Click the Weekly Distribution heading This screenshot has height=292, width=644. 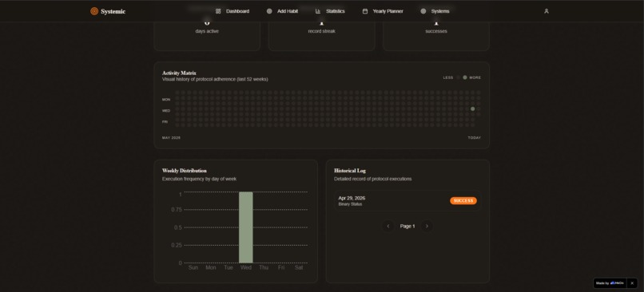(185, 171)
